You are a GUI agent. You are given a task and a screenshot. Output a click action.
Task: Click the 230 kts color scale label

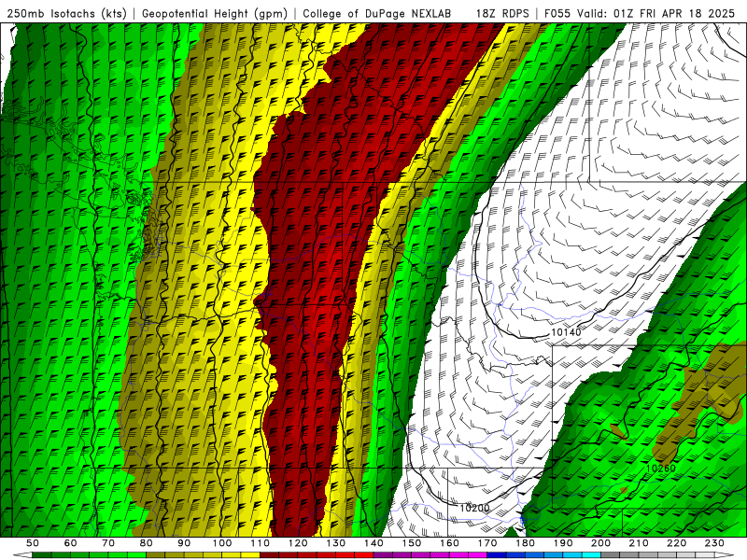tap(714, 543)
